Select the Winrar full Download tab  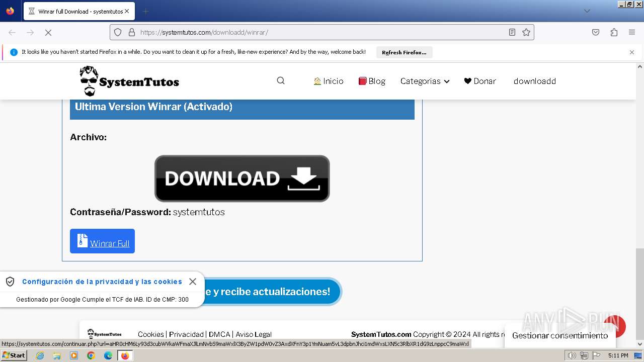(x=79, y=11)
